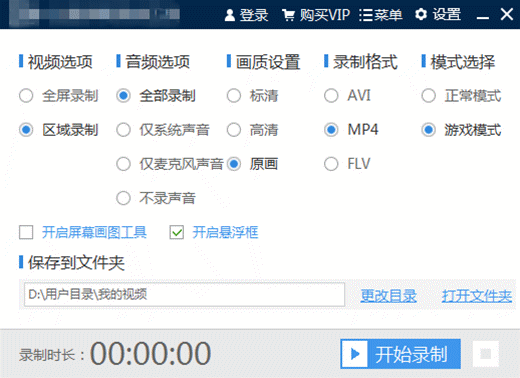Click 更改目录 link

(388, 296)
